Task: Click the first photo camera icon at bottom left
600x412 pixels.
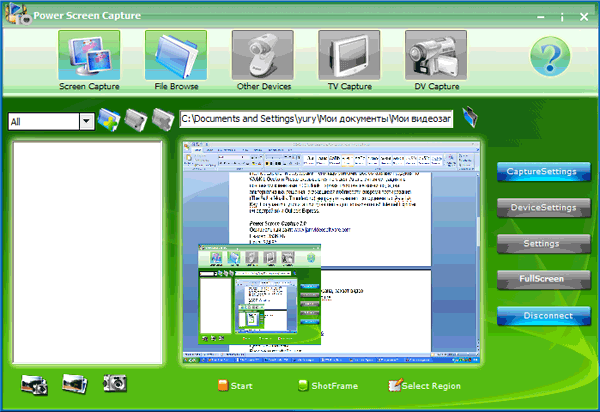Action: pos(34,384)
